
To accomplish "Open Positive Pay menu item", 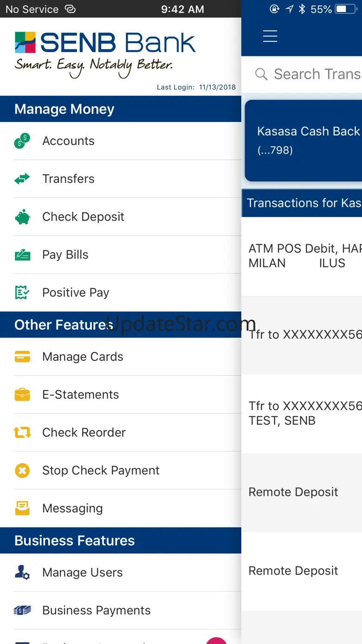I will 121,293.
